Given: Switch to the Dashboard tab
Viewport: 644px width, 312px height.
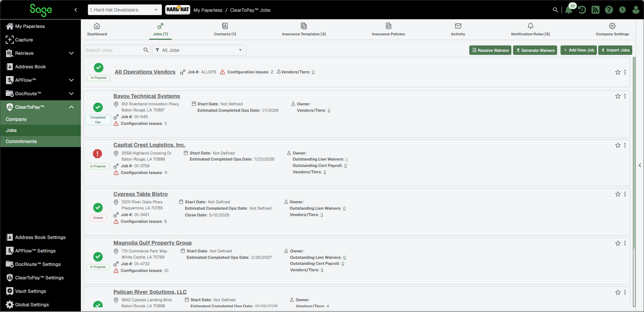Looking at the screenshot, I should (x=97, y=30).
